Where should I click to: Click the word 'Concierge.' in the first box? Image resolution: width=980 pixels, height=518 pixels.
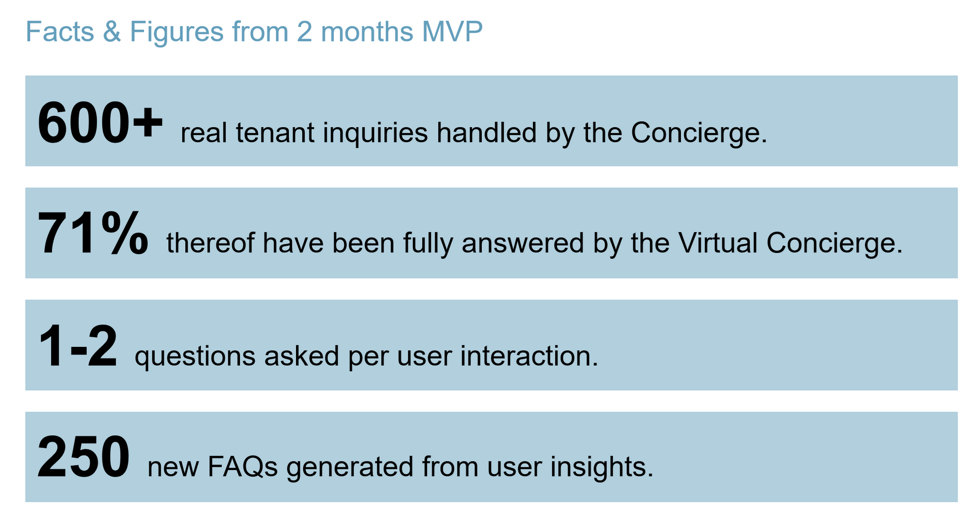tap(699, 133)
